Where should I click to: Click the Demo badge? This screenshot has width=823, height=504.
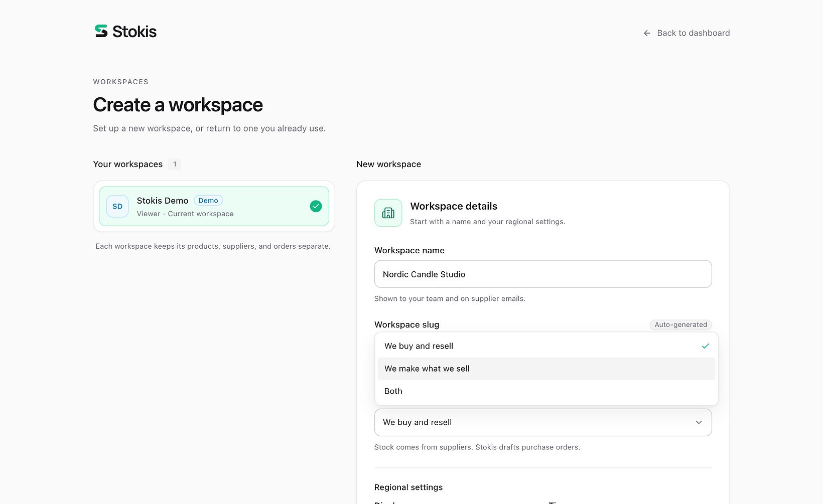[x=208, y=201]
